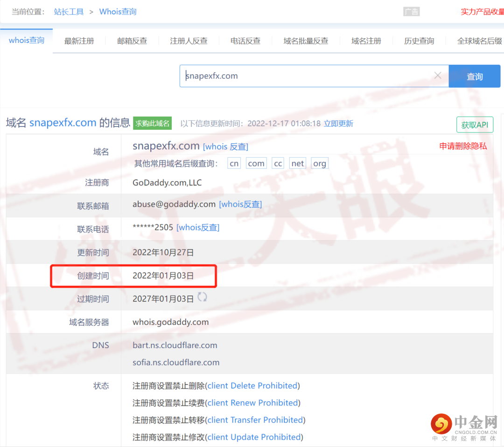
Task: Select the cn suffix option
Action: [x=234, y=163]
